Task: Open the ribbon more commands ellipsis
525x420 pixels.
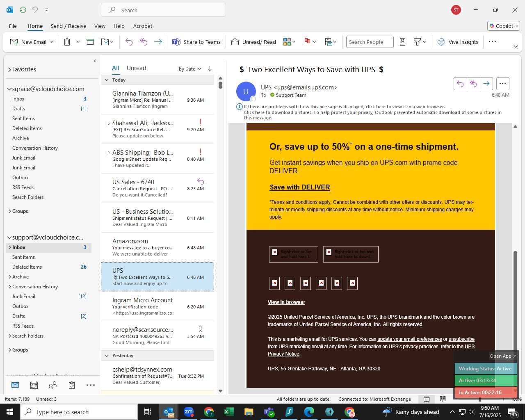Action: pos(493,41)
